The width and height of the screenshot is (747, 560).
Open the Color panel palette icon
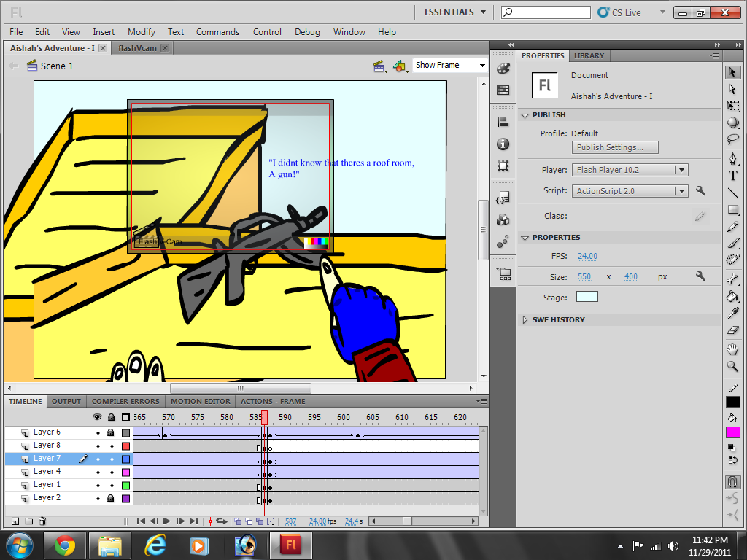click(x=503, y=69)
